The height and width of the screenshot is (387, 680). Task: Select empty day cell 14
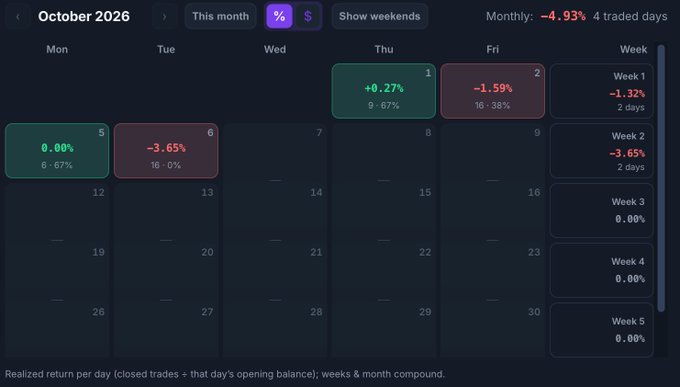[x=275, y=210]
